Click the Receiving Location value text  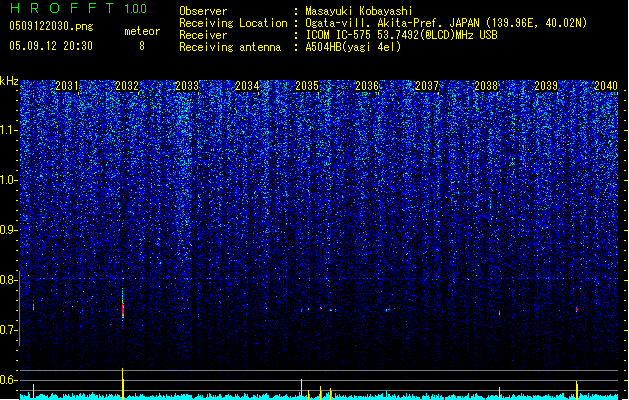(446, 23)
